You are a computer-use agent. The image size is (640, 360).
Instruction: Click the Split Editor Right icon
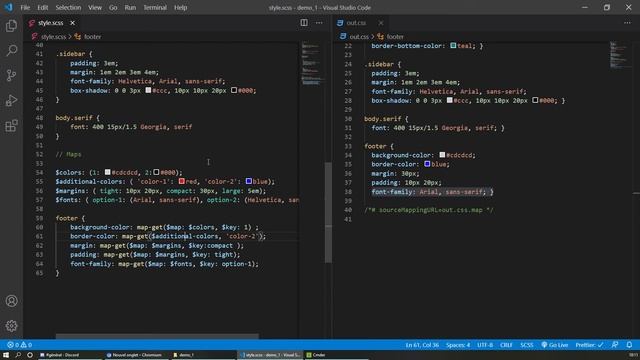point(304,23)
